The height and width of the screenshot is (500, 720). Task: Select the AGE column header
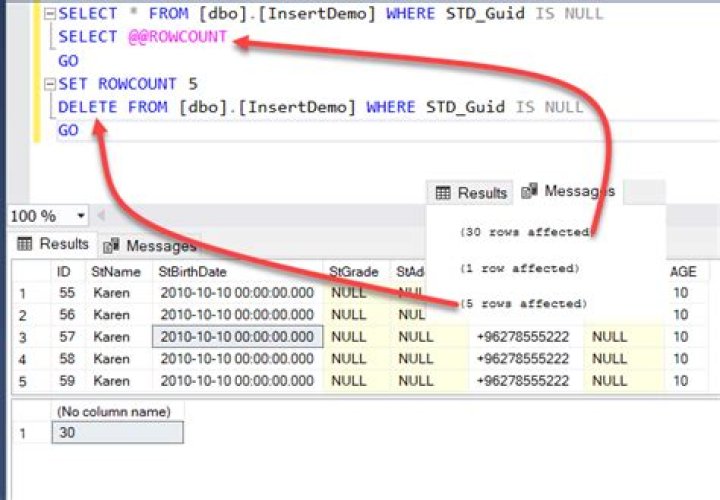pyautogui.click(x=685, y=271)
